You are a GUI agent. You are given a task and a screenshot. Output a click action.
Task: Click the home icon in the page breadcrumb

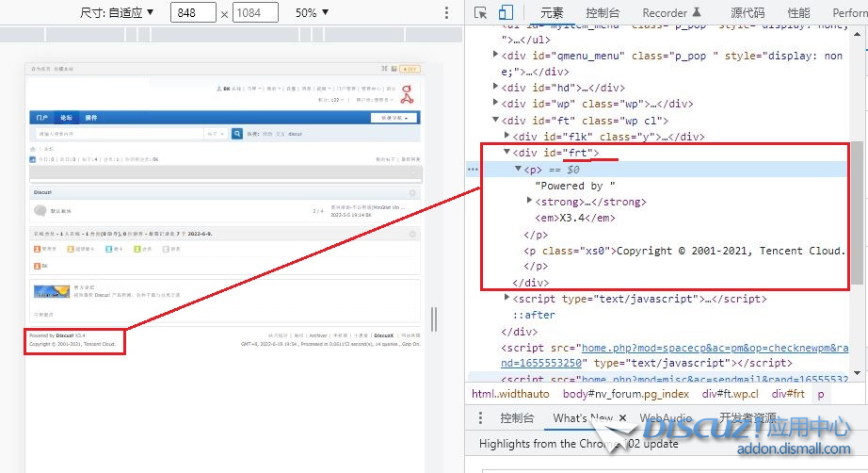(x=33, y=149)
